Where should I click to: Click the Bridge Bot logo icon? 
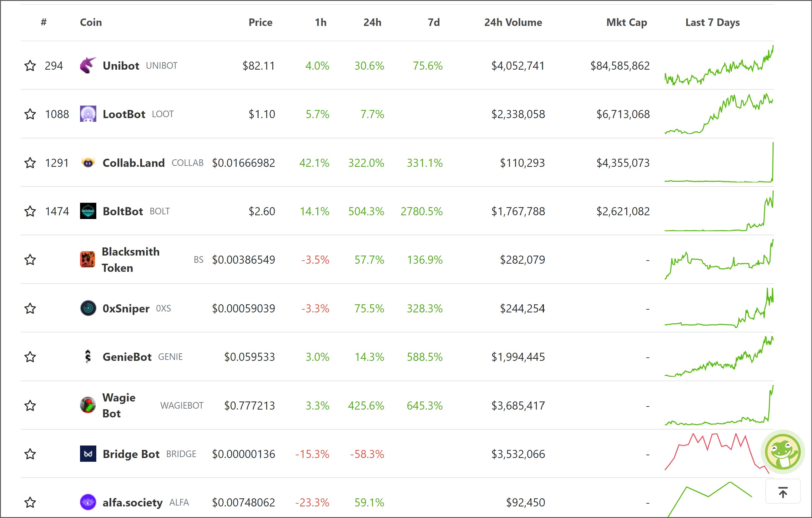click(88, 454)
